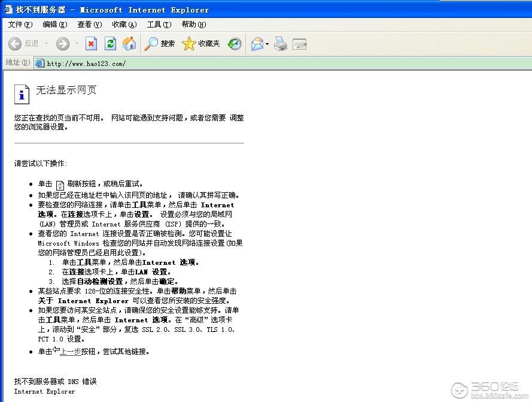
Task: Click the 搜索 toolbar label
Action: tap(168, 44)
